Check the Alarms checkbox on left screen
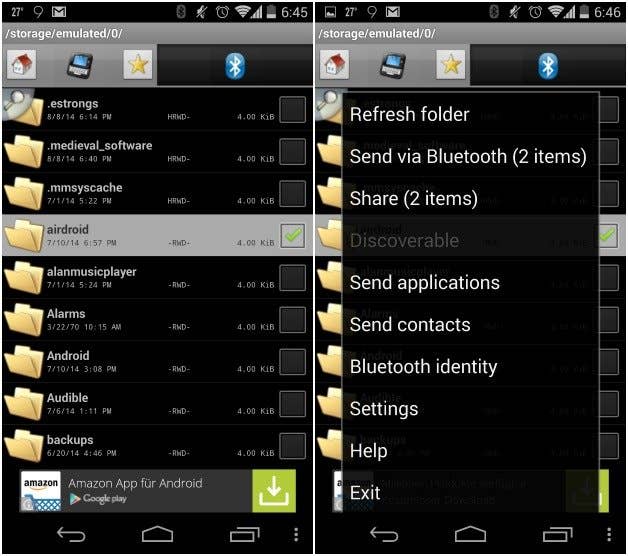Image resolution: width=628 pixels, height=556 pixels. coord(293,320)
